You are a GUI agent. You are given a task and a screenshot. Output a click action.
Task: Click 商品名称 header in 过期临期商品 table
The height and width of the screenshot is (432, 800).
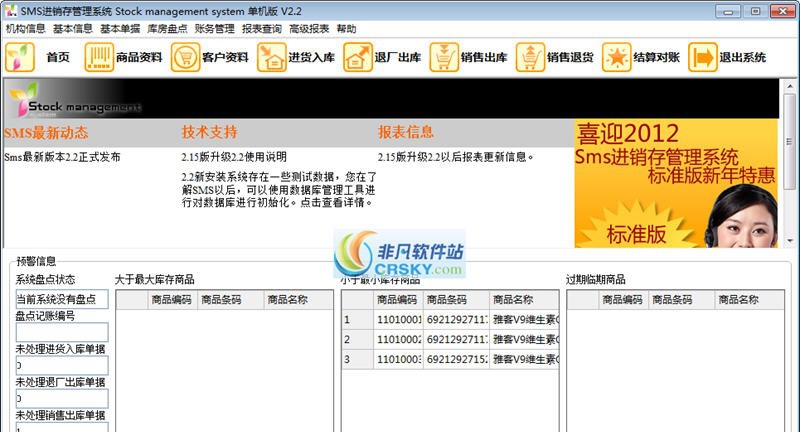pyautogui.click(x=749, y=300)
